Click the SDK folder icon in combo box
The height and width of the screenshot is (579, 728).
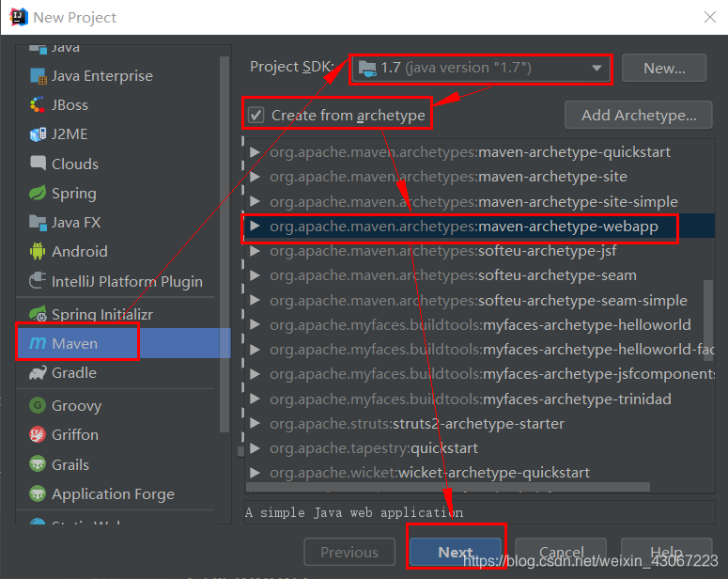[x=367, y=69]
